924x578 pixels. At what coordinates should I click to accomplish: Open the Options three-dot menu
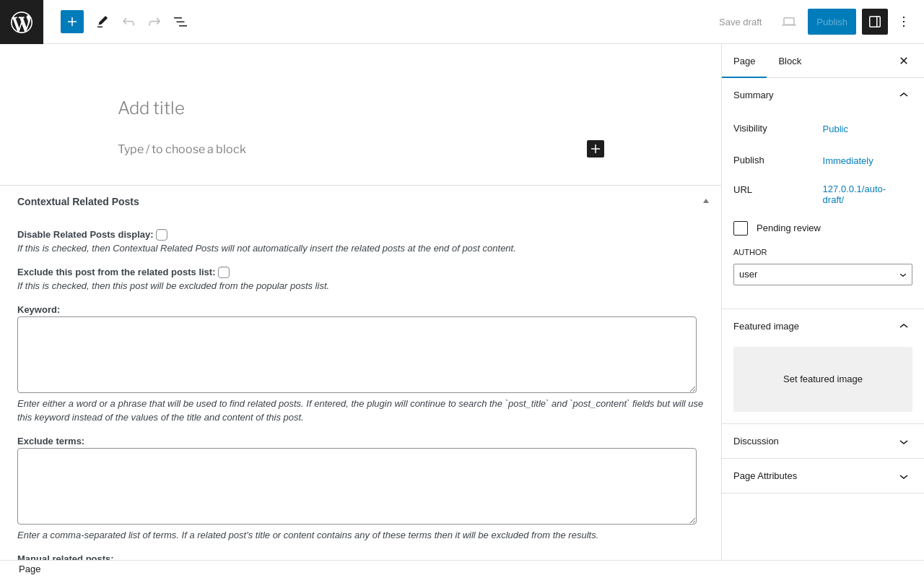(904, 22)
